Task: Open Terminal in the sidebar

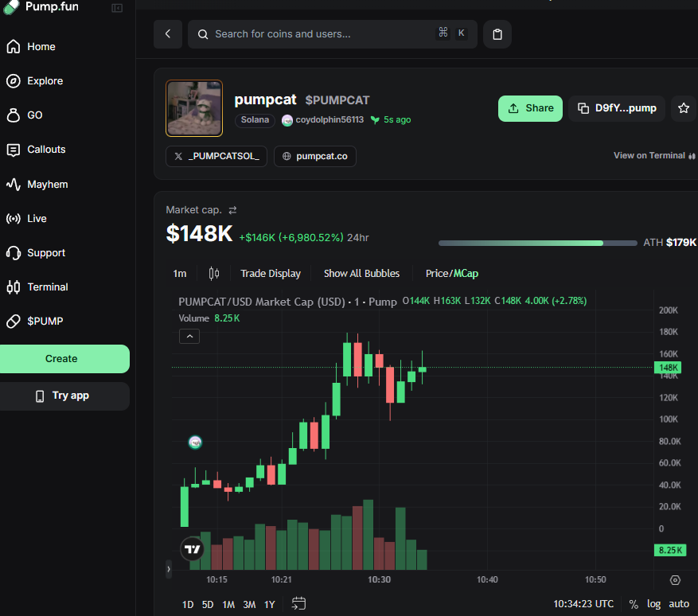Action: (37, 287)
